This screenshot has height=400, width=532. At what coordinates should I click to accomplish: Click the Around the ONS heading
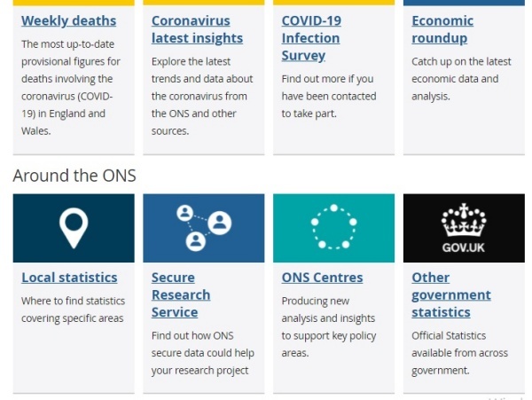tap(74, 176)
